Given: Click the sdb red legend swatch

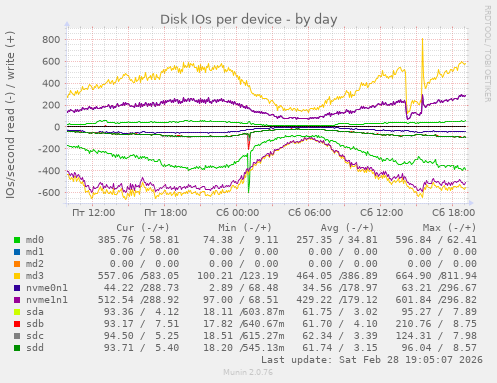Looking at the screenshot, I should (x=17, y=324).
